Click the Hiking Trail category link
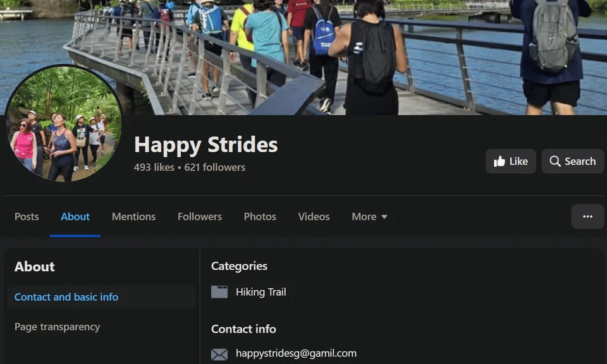Image resolution: width=607 pixels, height=364 pixels. coord(261,292)
